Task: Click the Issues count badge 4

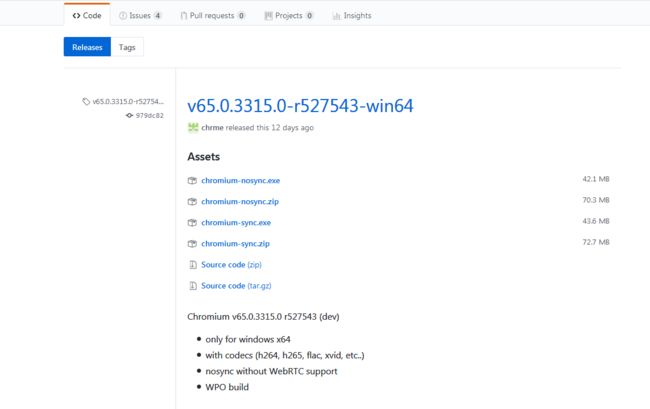Action: tap(157, 16)
